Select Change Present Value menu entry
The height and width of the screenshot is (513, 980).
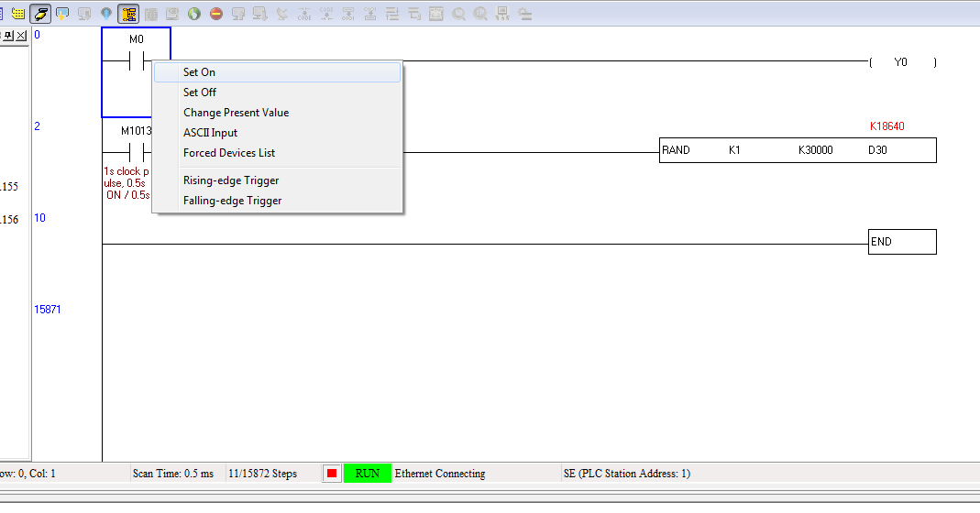tap(236, 113)
